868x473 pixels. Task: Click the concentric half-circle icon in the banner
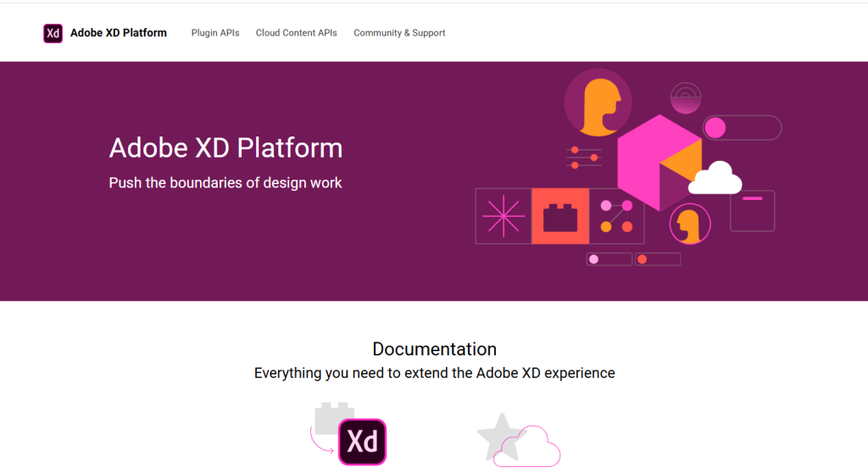[685, 98]
